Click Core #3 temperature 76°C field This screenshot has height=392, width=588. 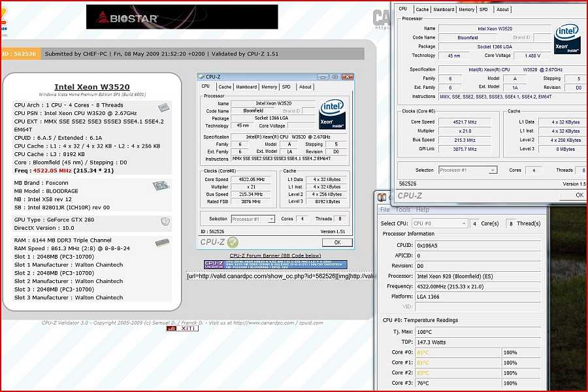tap(458, 384)
